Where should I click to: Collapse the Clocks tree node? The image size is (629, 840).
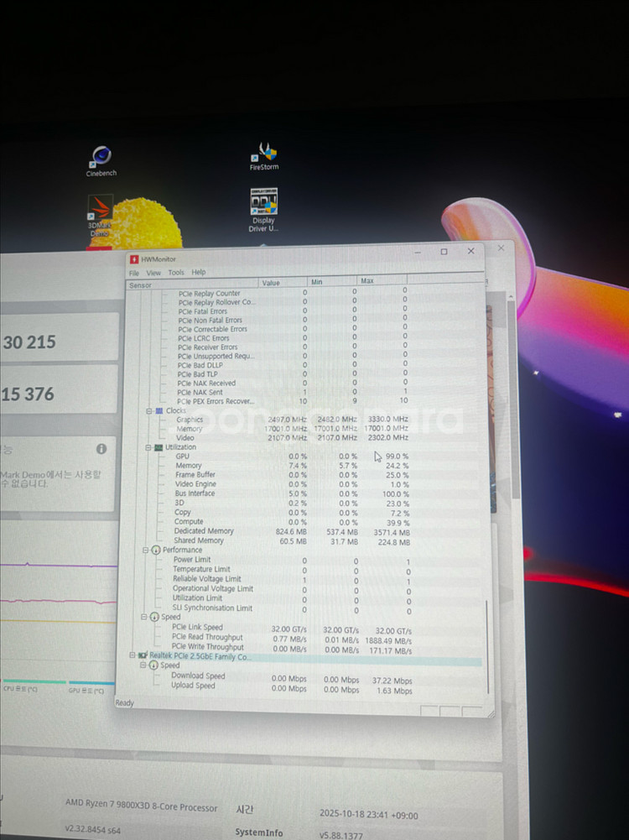coord(149,411)
